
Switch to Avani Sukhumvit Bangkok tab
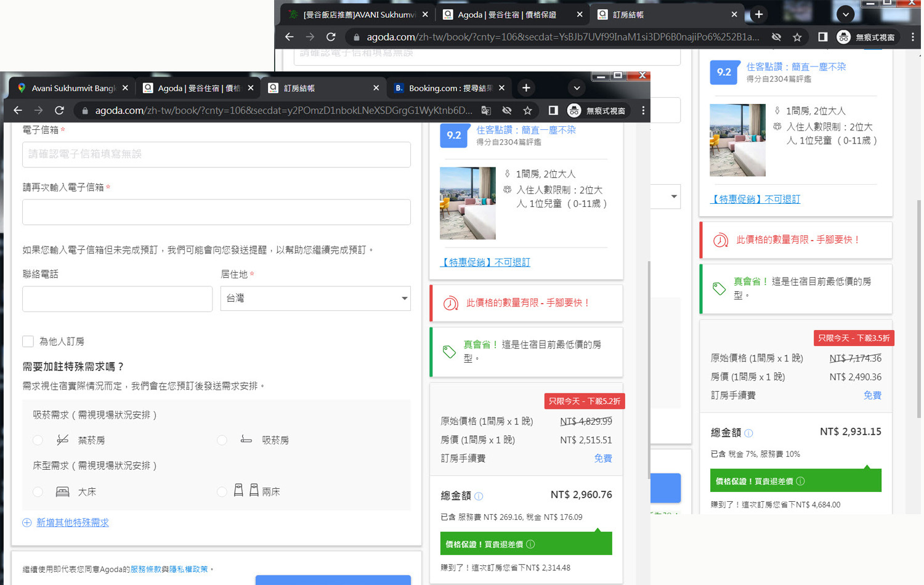73,88
